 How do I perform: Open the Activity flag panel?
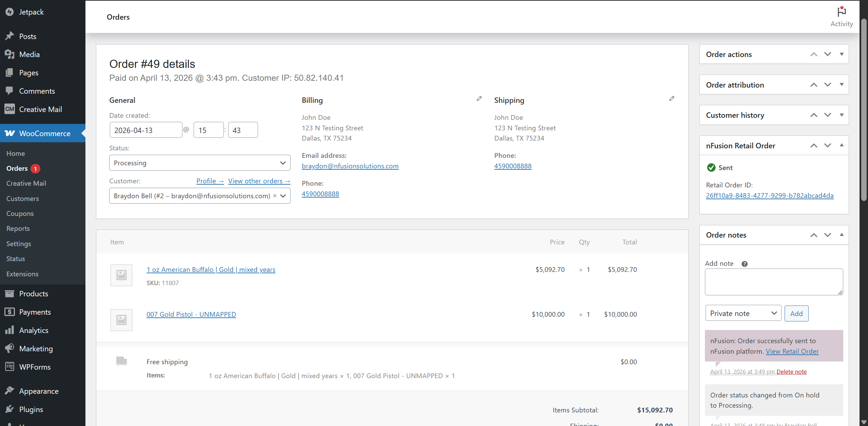click(x=842, y=17)
